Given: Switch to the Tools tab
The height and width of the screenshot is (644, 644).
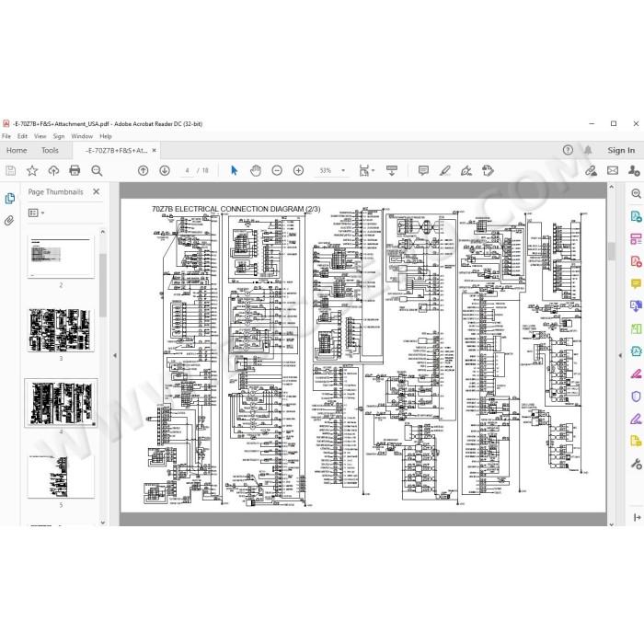Looking at the screenshot, I should click(x=50, y=150).
